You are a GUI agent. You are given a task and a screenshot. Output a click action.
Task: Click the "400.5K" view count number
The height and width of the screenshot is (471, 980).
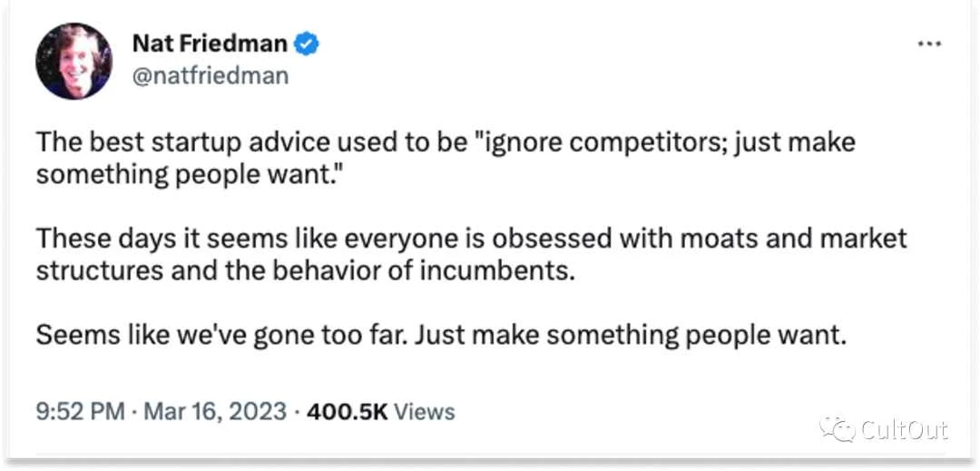point(348,412)
